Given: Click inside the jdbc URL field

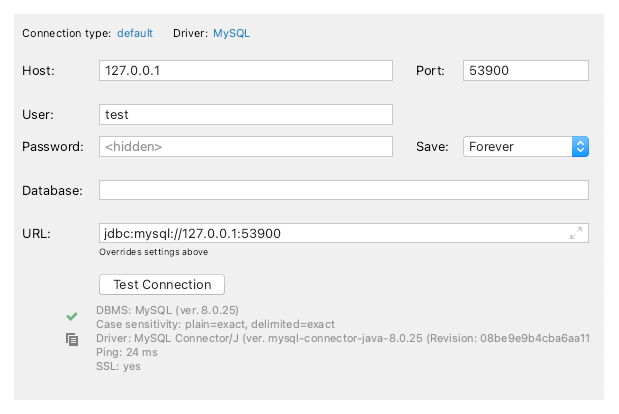Looking at the screenshot, I should tap(332, 233).
